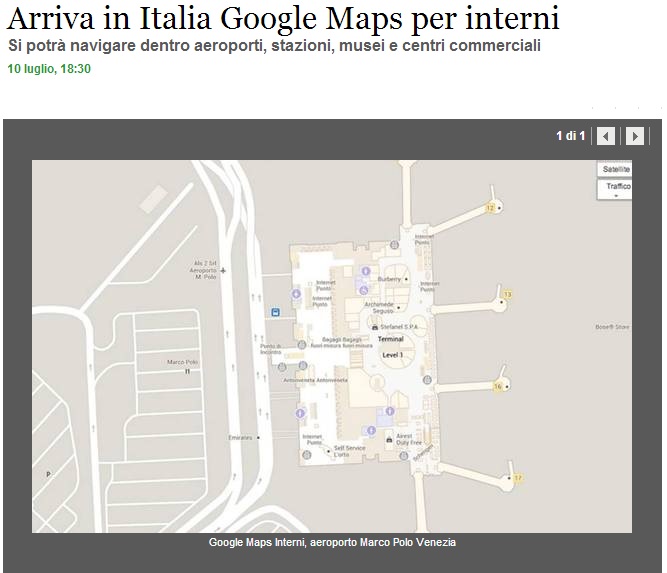Select gate 17 marker on the map
This screenshot has height=573, width=667.
518,478
